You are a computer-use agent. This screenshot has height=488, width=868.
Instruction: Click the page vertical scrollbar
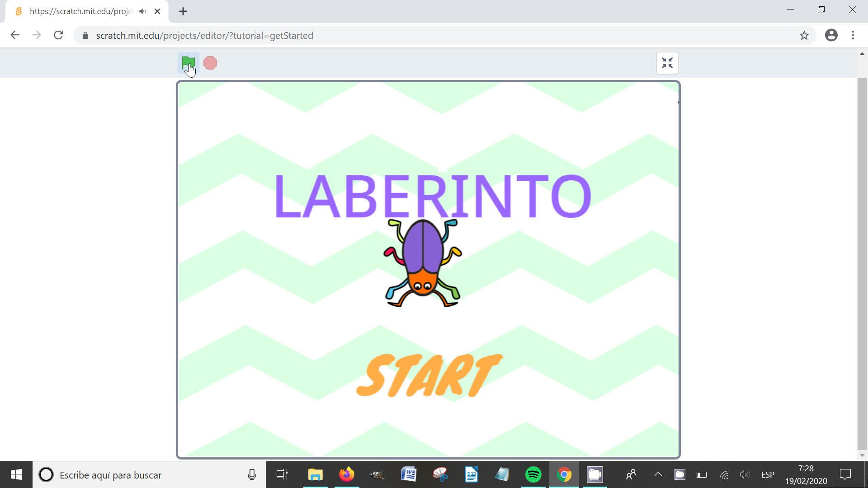coord(862,262)
